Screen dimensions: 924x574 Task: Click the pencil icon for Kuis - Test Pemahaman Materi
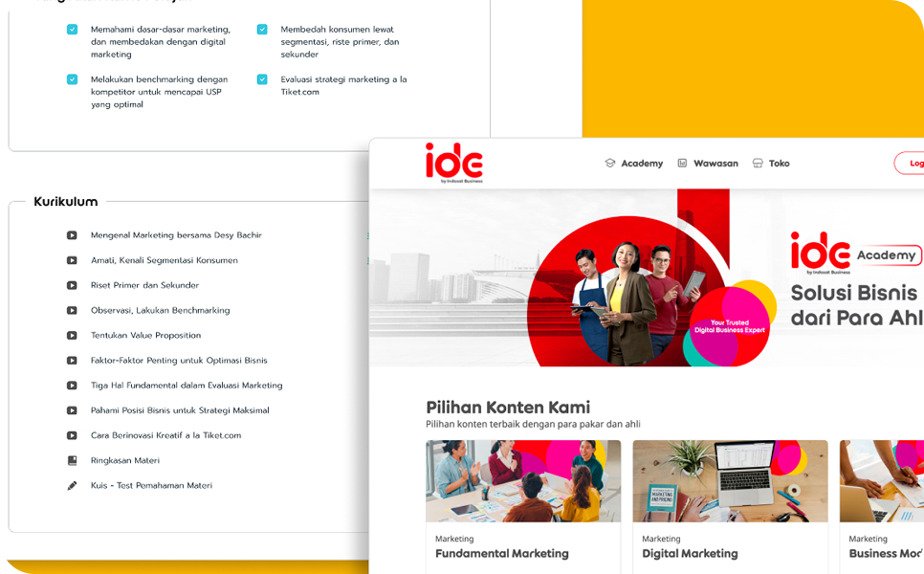[x=71, y=484]
